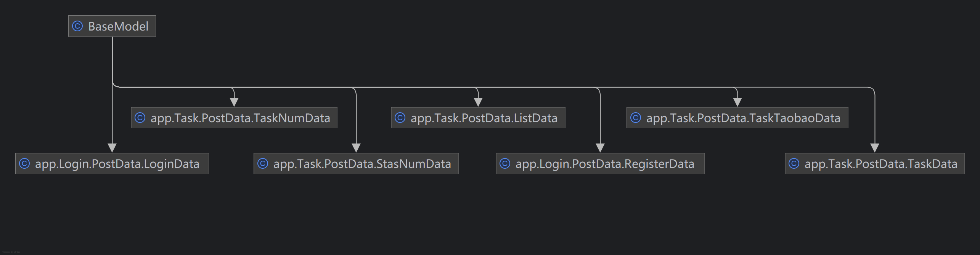Select the app.Task.PostData.TaskNumData label
980x255 pixels.
(x=240, y=118)
